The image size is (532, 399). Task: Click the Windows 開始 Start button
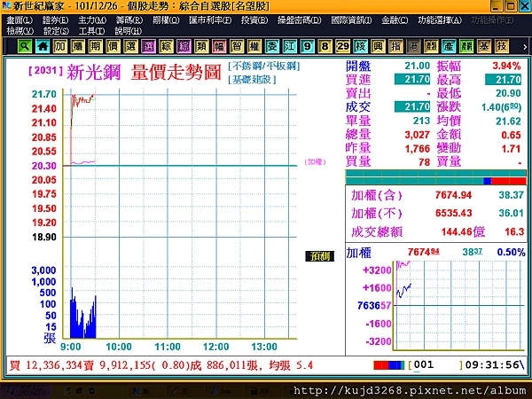click(25, 391)
